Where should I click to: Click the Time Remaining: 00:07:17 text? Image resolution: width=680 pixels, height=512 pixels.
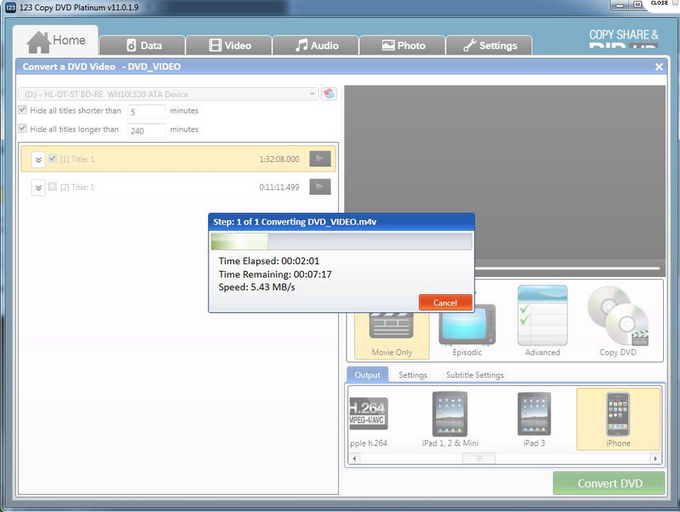[x=275, y=274]
